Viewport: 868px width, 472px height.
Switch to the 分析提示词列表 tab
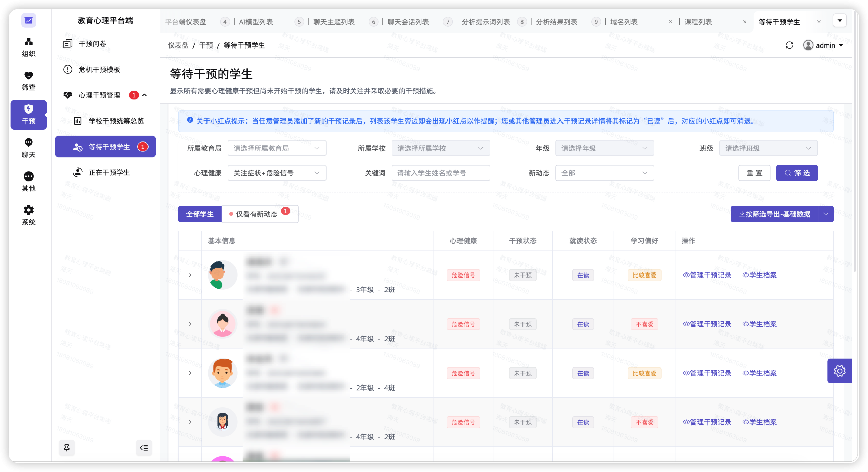[x=486, y=22]
